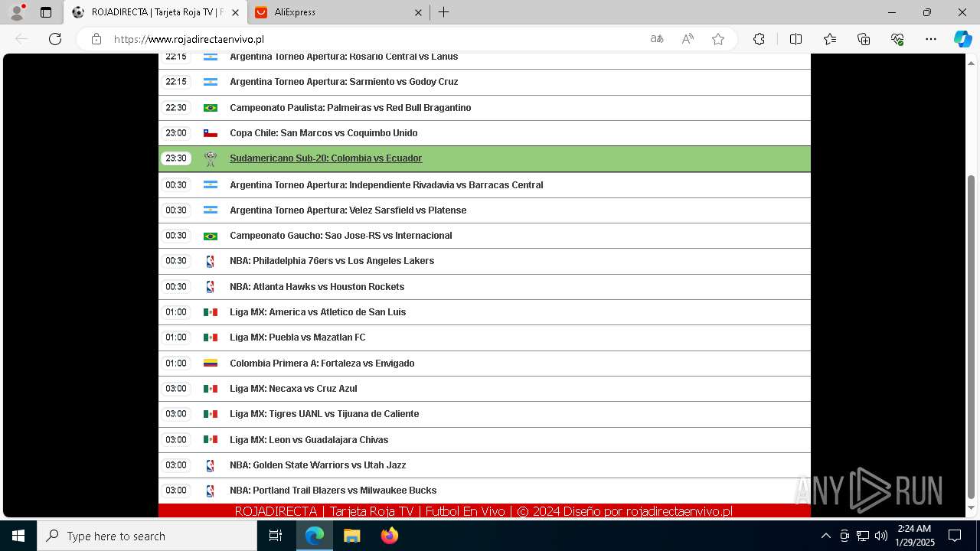Click the page vertical scrollbar thumb
The width and height of the screenshot is (980, 551).
click(x=972, y=337)
